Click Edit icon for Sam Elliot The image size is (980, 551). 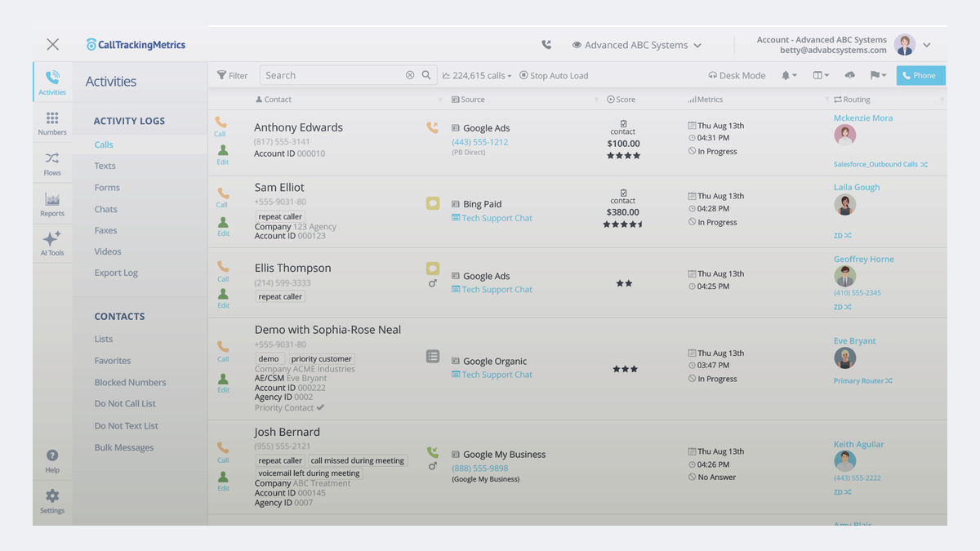coord(223,227)
